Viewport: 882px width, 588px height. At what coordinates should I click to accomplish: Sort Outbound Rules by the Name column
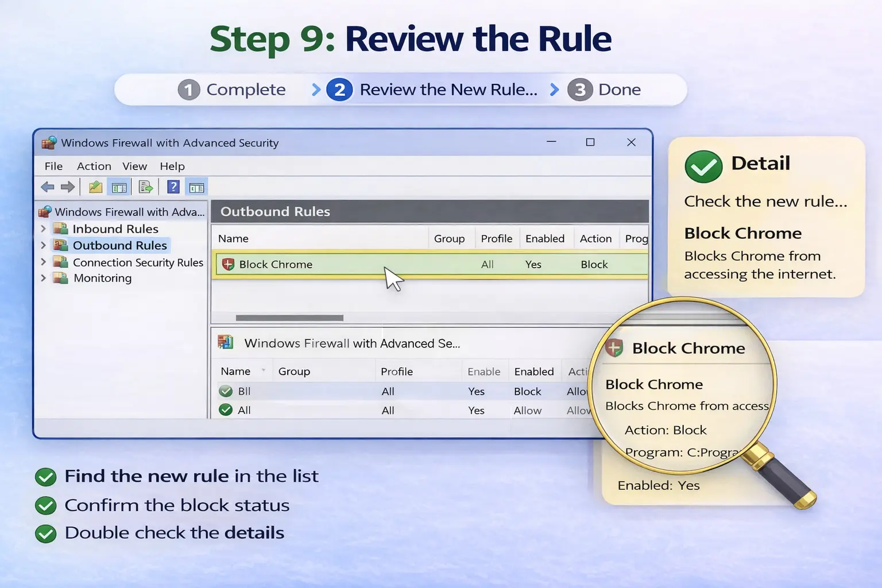coord(233,238)
